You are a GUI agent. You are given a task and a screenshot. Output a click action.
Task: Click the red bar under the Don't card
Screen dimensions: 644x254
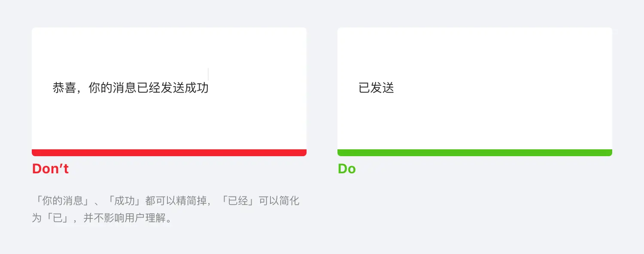[x=169, y=153]
